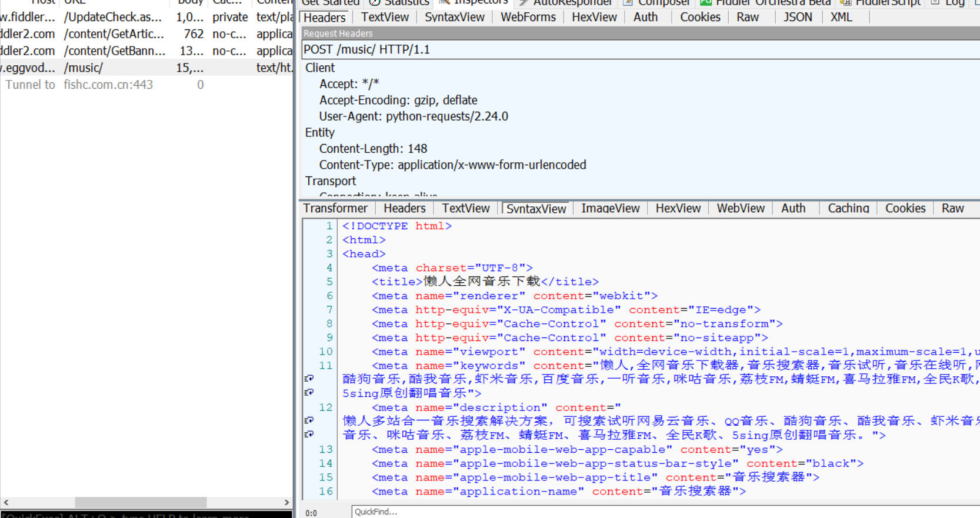Click the private Caching cell of UpdateCheck session

coord(230,17)
